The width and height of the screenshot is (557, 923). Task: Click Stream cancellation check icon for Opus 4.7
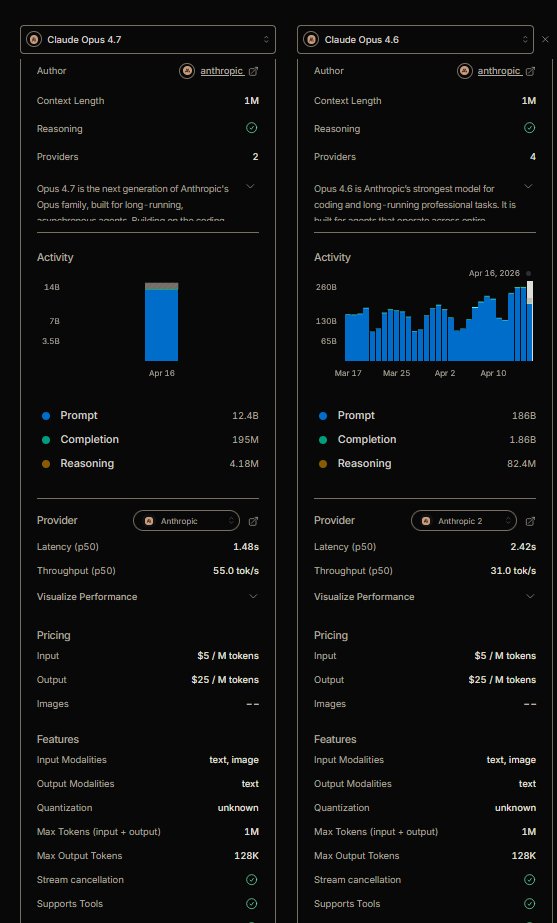252,879
